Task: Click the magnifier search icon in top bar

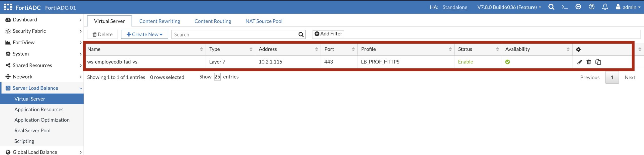Action: pyautogui.click(x=551, y=7)
